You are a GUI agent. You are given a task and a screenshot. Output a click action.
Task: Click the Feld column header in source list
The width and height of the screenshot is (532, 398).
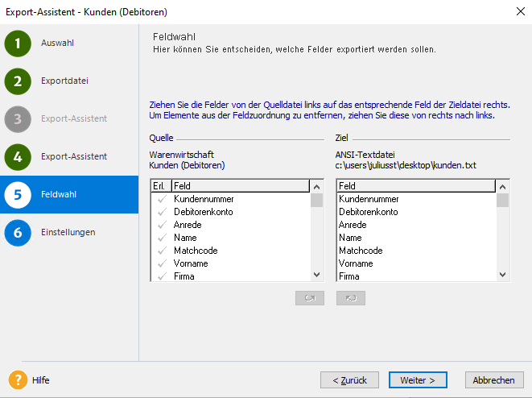(240, 186)
